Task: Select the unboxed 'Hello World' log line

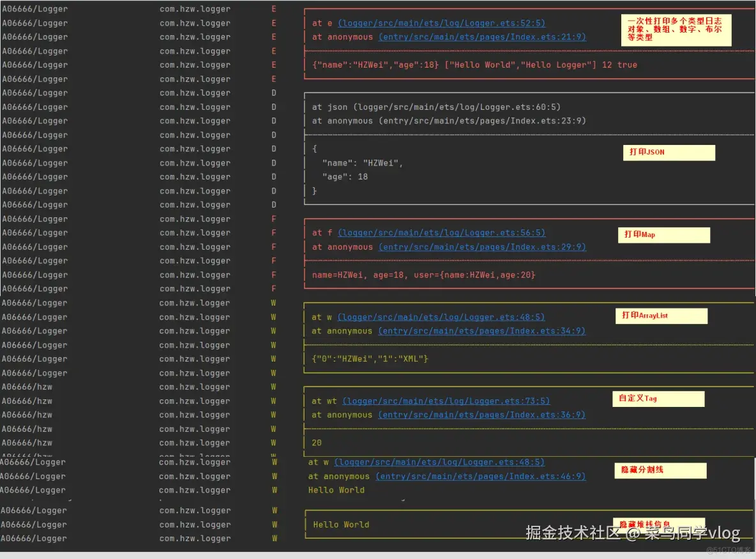Action: pos(336,490)
